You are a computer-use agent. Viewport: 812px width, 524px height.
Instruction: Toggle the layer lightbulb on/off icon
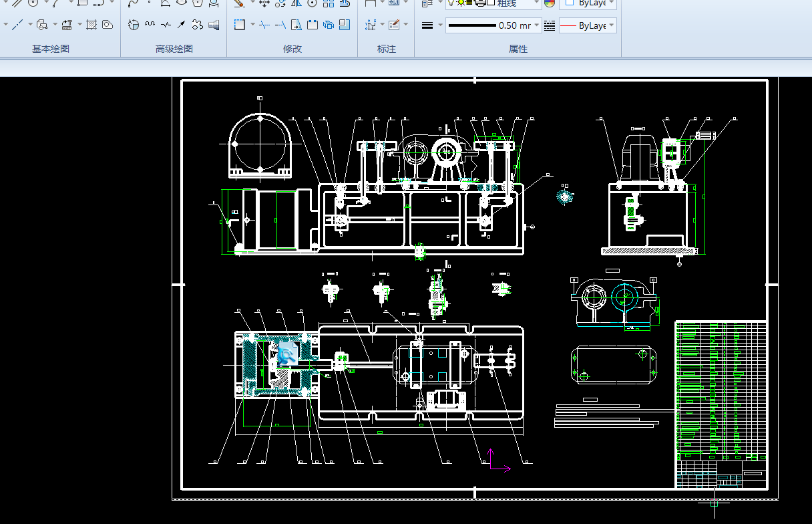point(451,3)
